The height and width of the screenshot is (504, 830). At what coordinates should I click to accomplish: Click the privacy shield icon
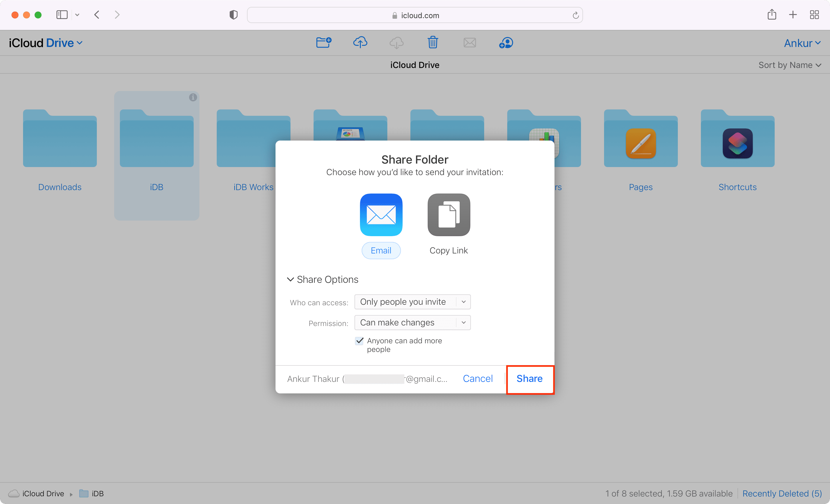pyautogui.click(x=233, y=15)
